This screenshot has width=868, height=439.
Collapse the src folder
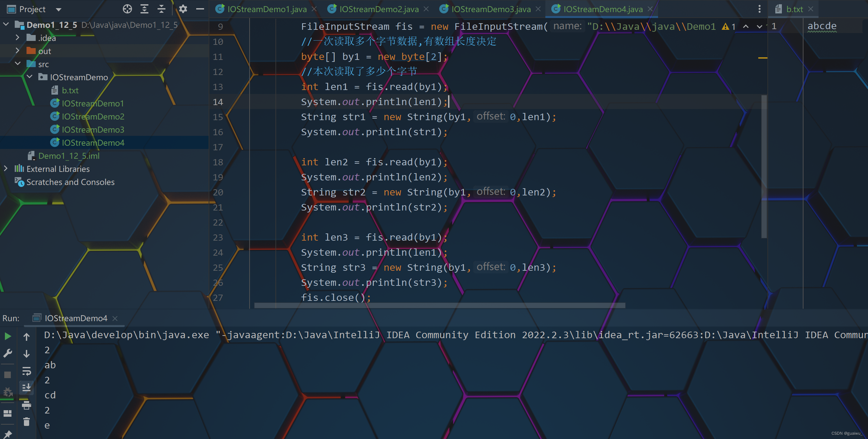17,64
